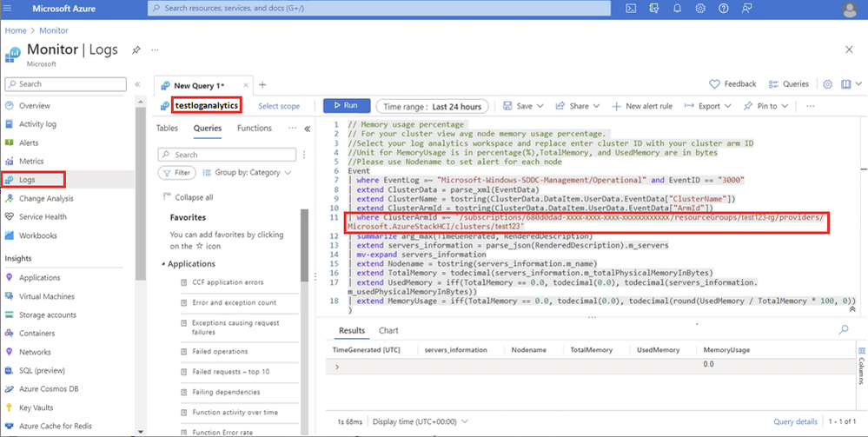Open Overview in the left menu
This screenshot has height=437, width=868.
[x=35, y=106]
